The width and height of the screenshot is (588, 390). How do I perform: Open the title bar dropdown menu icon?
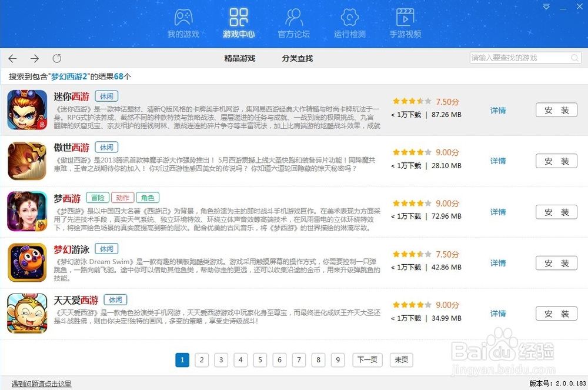click(546, 6)
